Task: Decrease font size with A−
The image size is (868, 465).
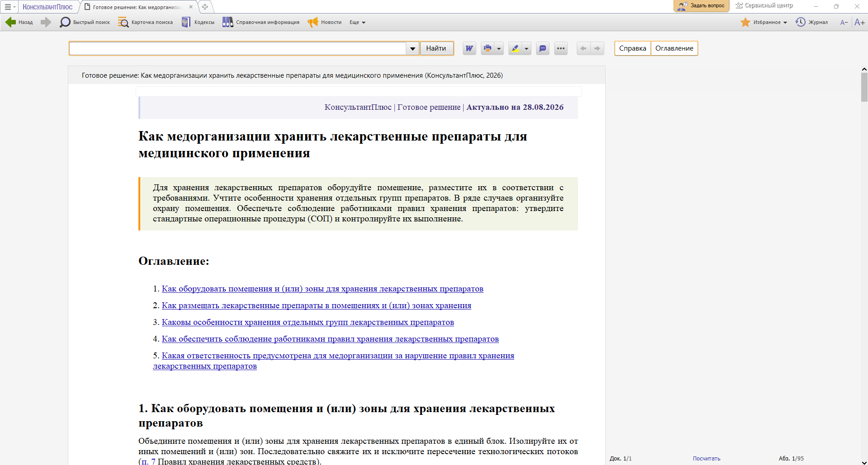Action: coord(844,22)
